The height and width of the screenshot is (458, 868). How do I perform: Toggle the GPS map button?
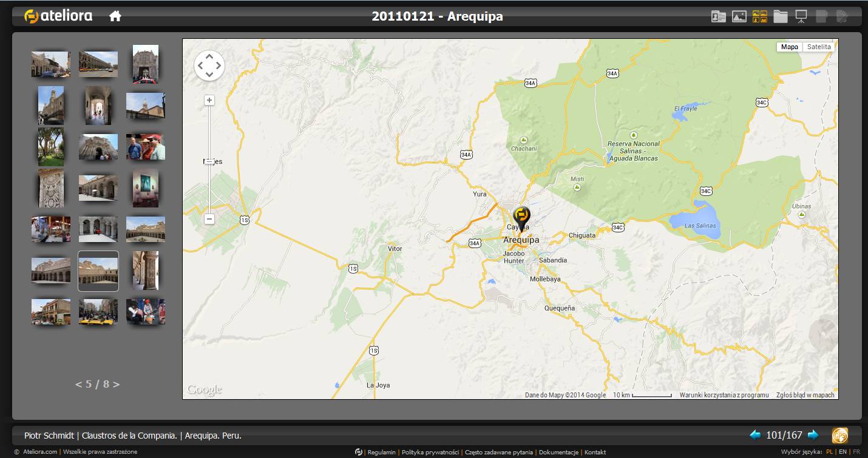[x=840, y=435]
